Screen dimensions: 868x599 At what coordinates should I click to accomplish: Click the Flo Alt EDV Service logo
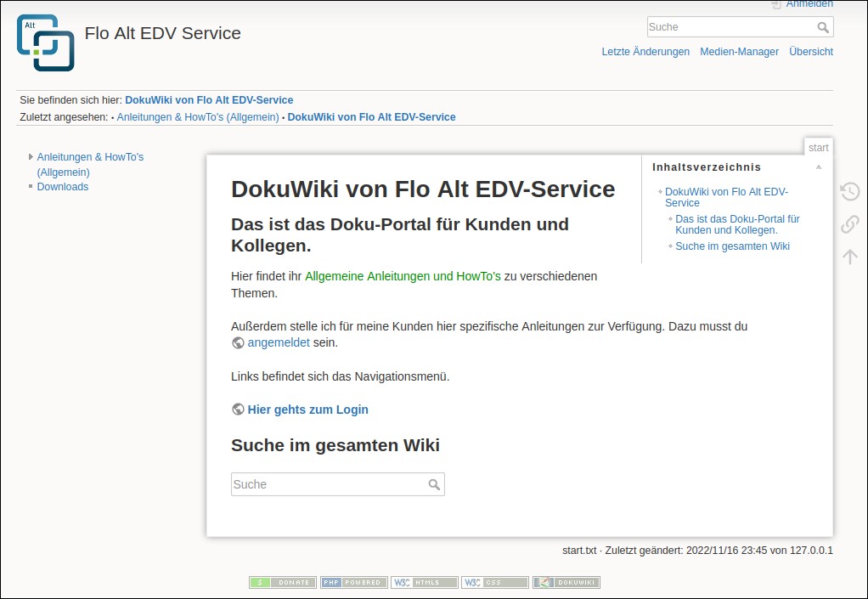(x=45, y=42)
